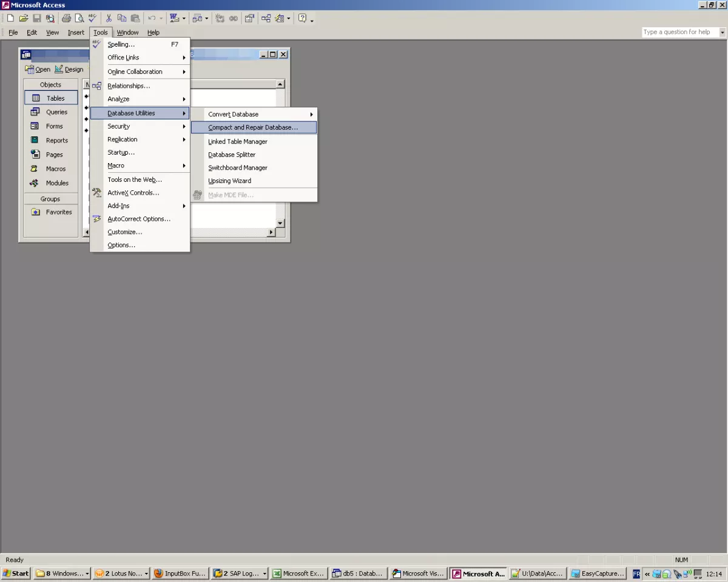Click the Properties toolbar icon
Image resolution: width=728 pixels, height=582 pixels.
(x=249, y=18)
